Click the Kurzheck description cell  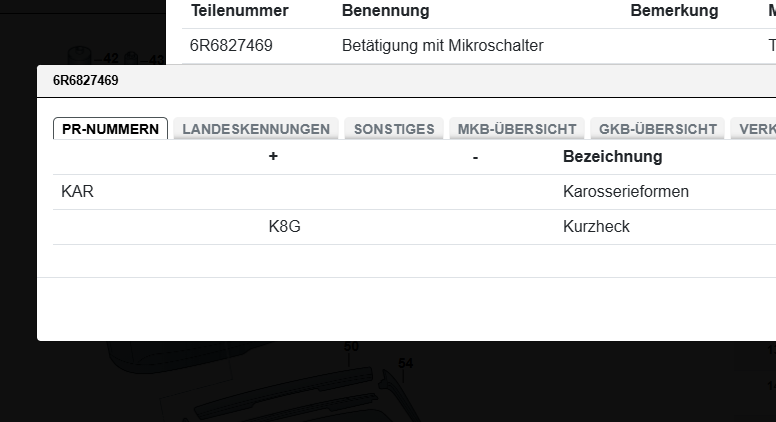(596, 227)
